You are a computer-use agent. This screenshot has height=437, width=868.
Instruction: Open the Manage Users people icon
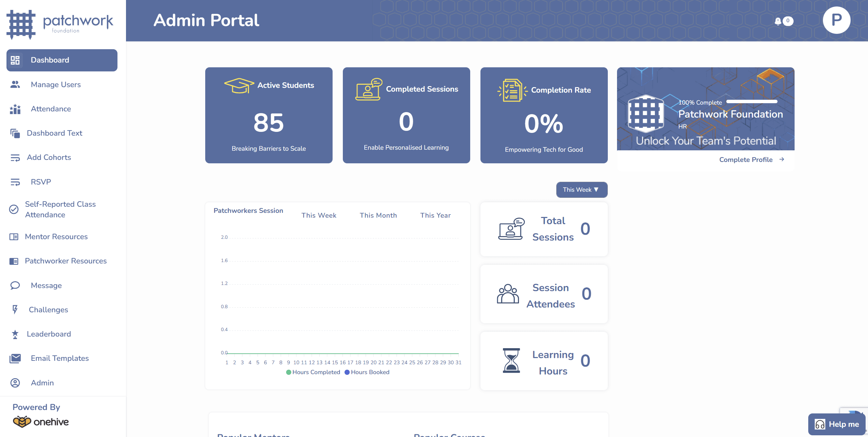pos(15,84)
